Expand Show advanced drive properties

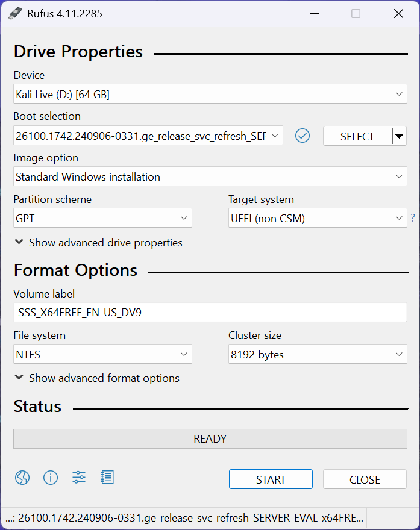[98, 243]
